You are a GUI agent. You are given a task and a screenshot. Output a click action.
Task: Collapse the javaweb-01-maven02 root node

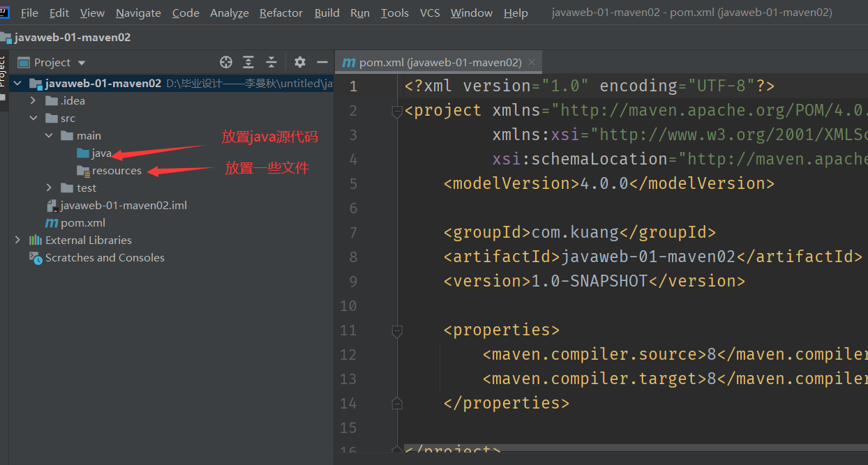(17, 84)
